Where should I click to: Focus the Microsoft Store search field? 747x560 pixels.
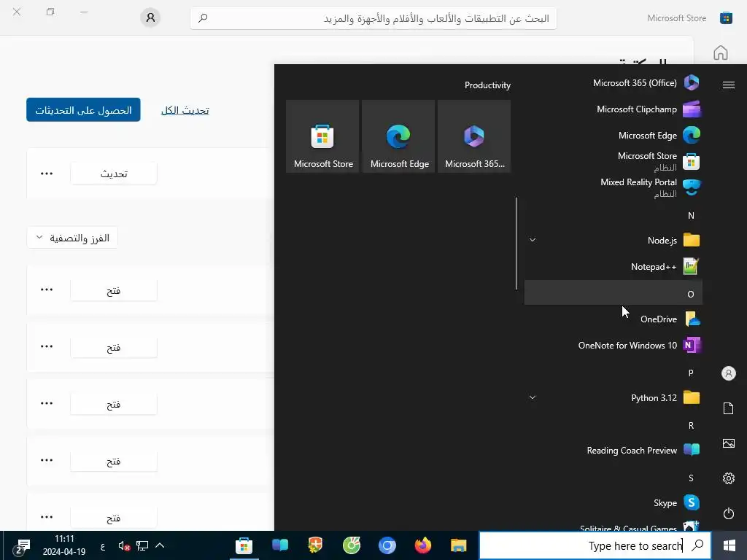click(x=373, y=18)
